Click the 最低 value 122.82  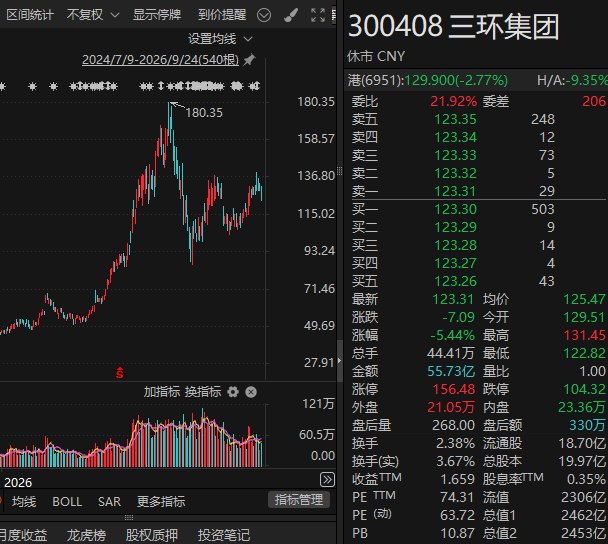[x=584, y=353]
